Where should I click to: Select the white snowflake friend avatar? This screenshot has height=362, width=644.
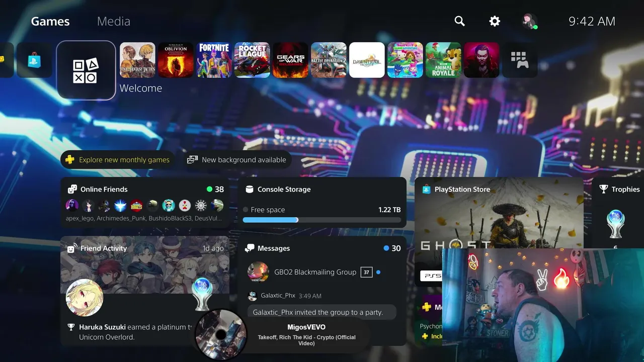(201, 205)
